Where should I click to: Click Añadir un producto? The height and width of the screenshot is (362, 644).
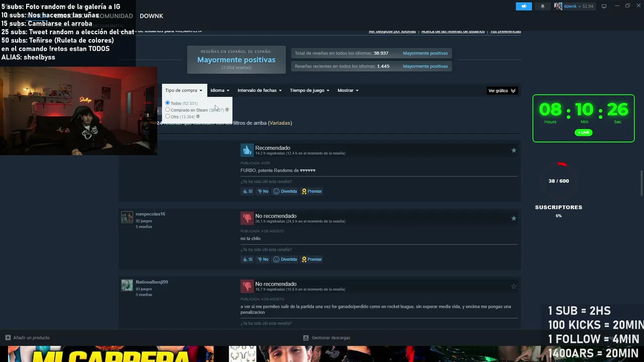pos(31,338)
